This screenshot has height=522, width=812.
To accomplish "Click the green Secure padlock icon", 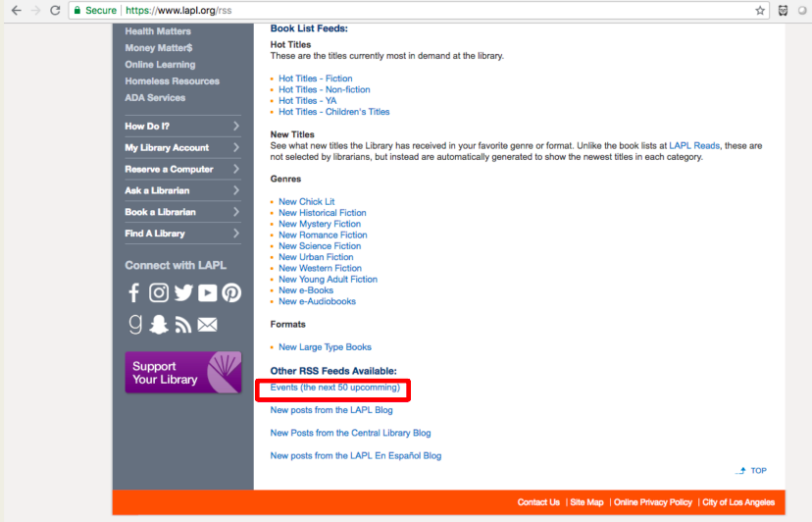I will (77, 11).
